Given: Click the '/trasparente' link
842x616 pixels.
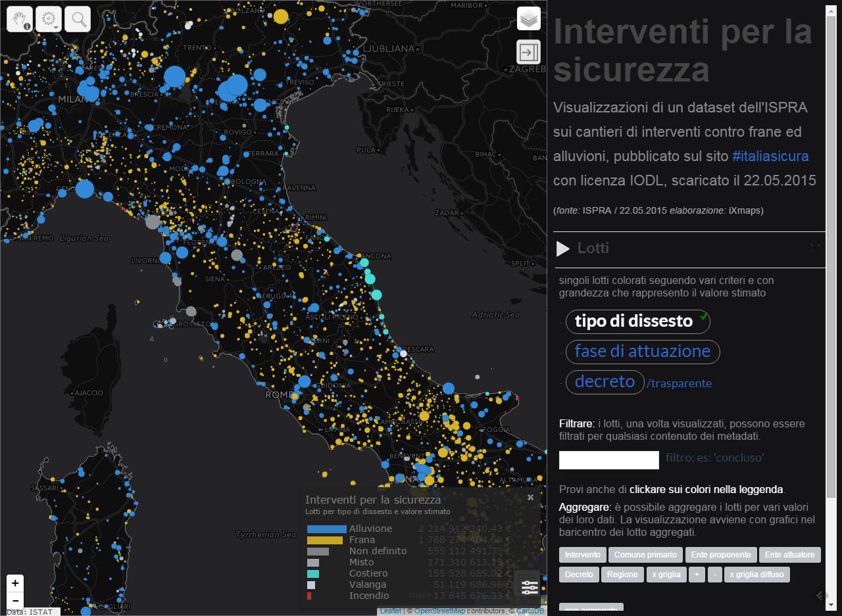Looking at the screenshot, I should click(680, 383).
